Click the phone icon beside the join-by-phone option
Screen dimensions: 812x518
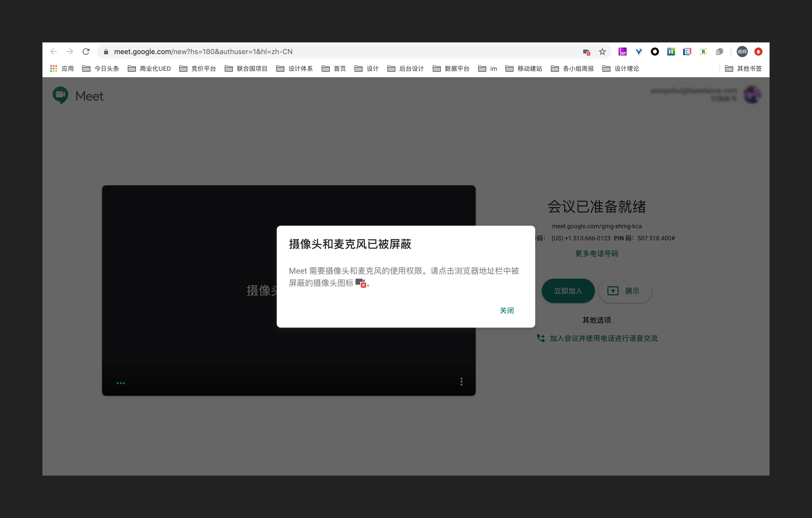pyautogui.click(x=541, y=338)
